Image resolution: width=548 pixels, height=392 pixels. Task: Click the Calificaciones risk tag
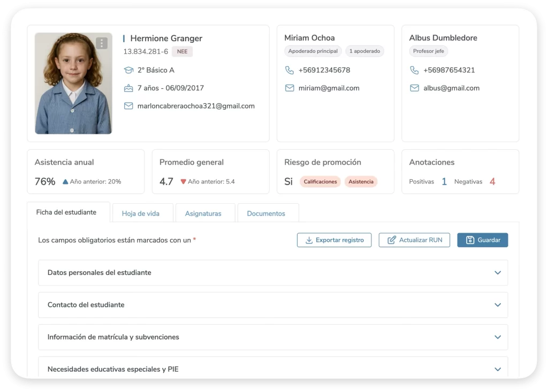pos(320,182)
